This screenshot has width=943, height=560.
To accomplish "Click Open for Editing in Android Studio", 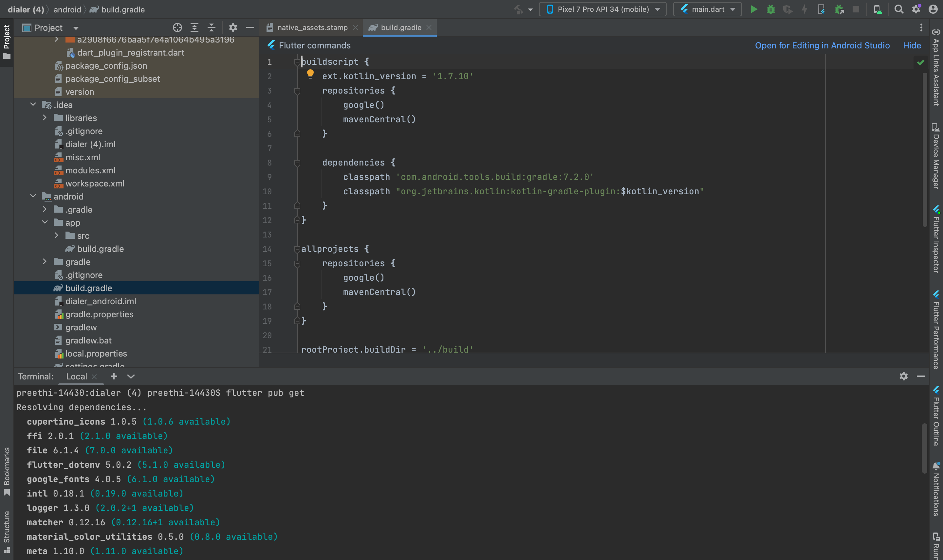I will [x=822, y=45].
